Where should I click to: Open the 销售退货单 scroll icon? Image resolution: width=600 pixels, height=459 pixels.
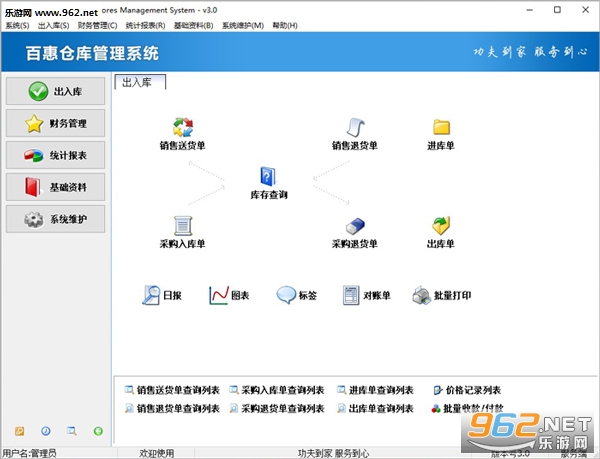[355, 127]
